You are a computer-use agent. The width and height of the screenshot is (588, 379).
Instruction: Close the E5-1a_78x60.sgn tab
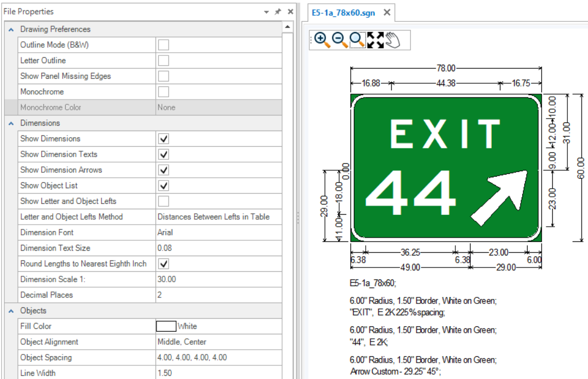click(387, 12)
